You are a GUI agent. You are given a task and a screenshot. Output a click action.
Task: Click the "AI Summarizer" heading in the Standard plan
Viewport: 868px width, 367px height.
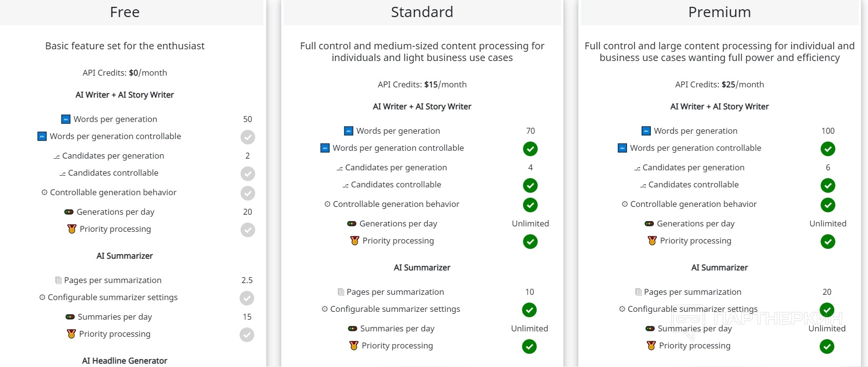click(422, 267)
